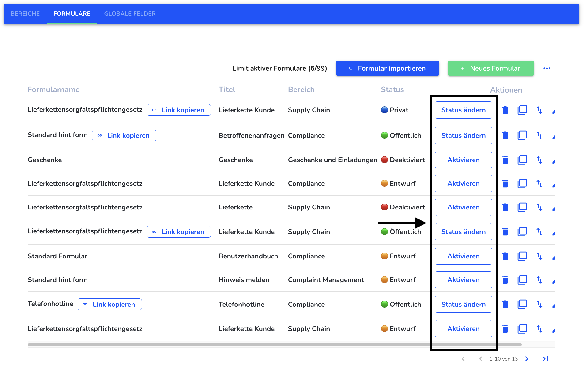Click the Hinweis melden title cell
588x372 pixels.
pos(244,280)
